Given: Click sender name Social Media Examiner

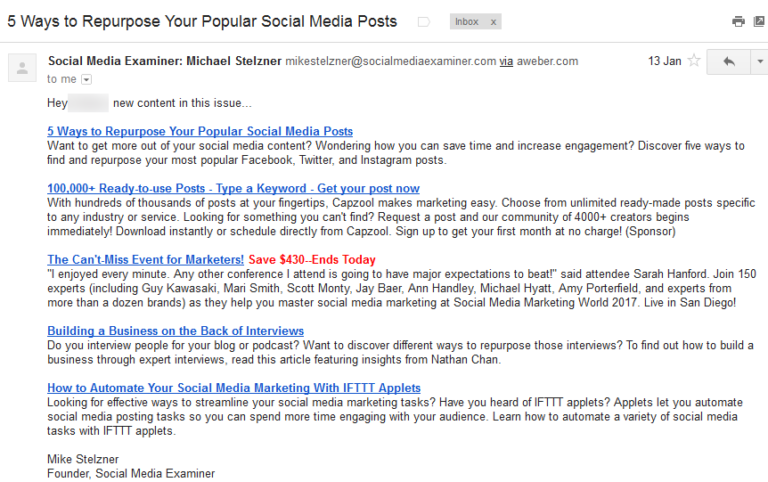Looking at the screenshot, I should pos(164,61).
